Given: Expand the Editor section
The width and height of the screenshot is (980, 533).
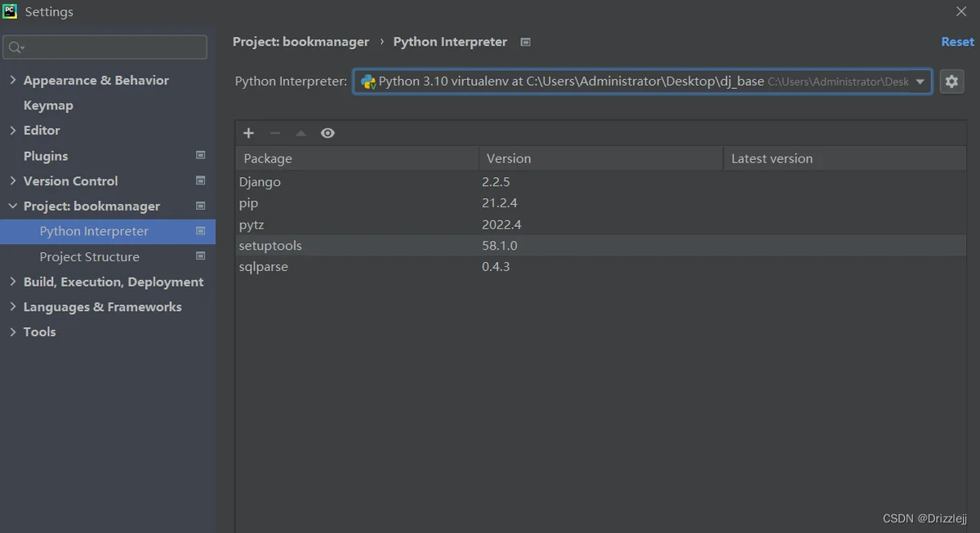Looking at the screenshot, I should (x=12, y=130).
